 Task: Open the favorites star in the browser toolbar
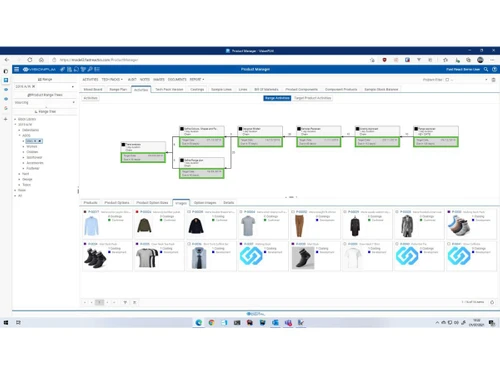pos(445,60)
